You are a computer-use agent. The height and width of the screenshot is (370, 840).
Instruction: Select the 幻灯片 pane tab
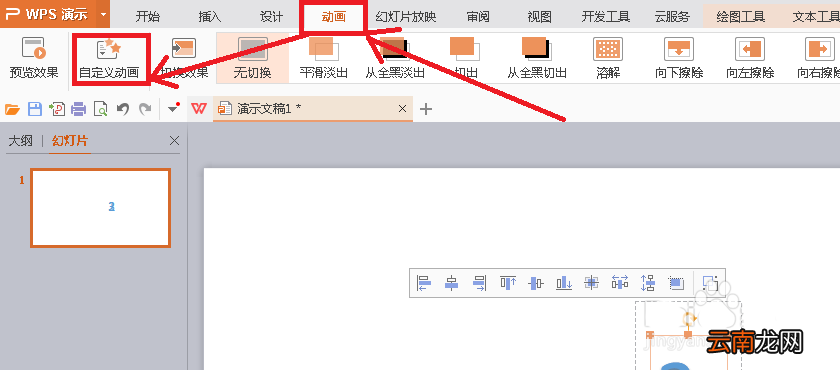tap(70, 141)
